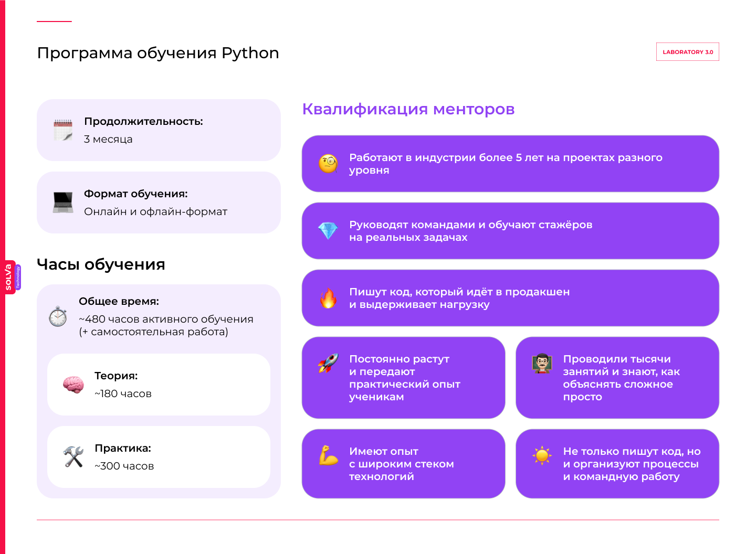Viewport: 756px width, 554px height.
Task: Click the laptop icon beside Формат обучения
Action: (63, 203)
